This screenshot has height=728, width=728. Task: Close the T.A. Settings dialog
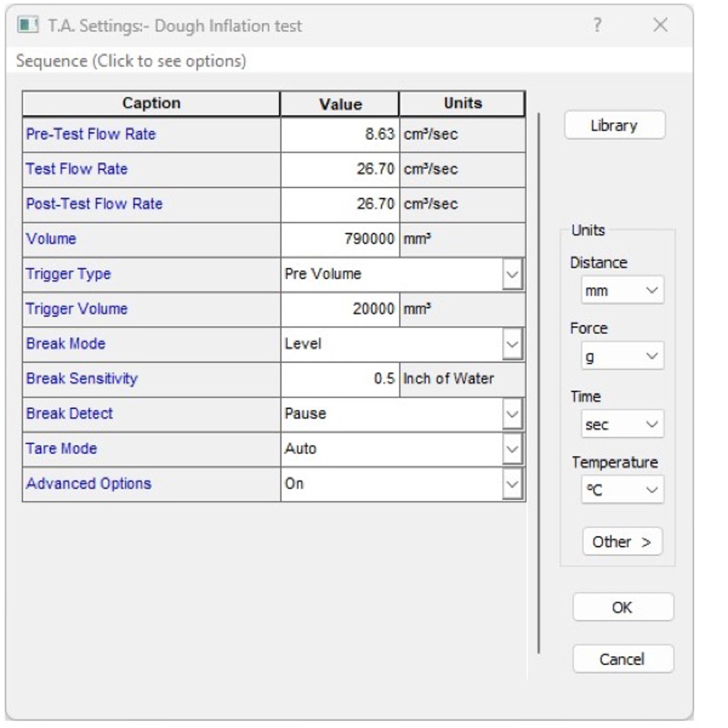tap(660, 25)
